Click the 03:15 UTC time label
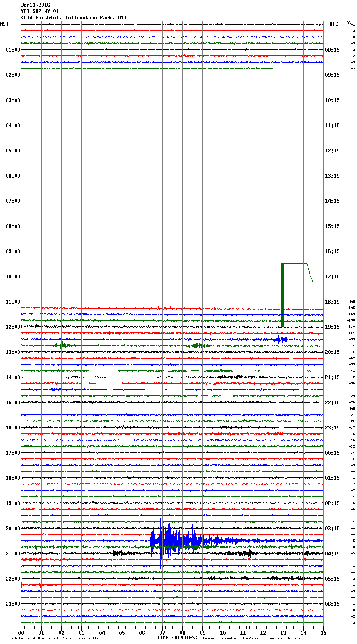Screen dimensions: 357x644 point(332,529)
